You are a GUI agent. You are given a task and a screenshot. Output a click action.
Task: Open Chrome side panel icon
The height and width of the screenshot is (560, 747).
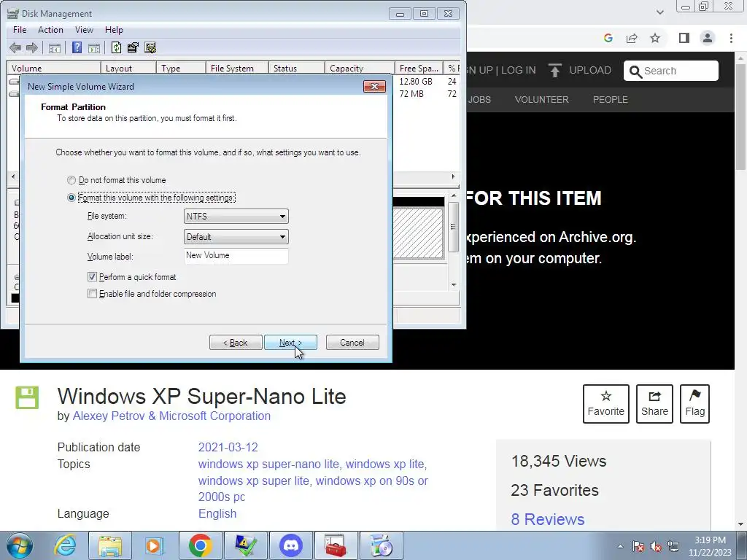(684, 38)
